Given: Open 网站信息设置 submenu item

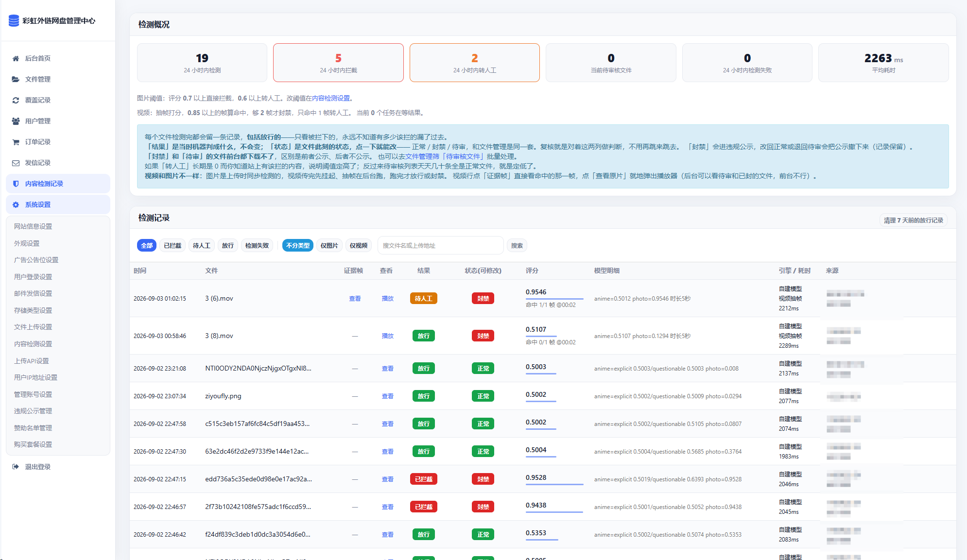Looking at the screenshot, I should pos(33,226).
